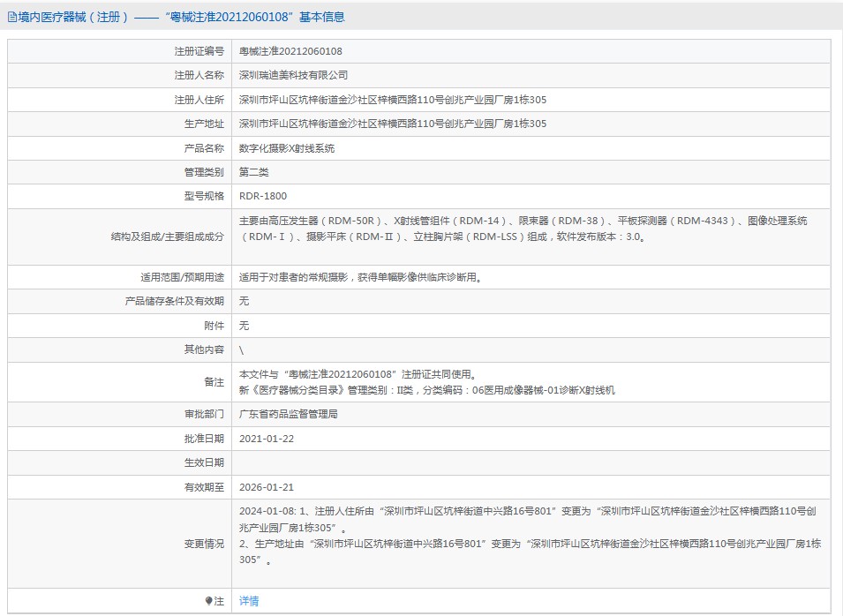Click approval department 广东省药品监督管理局
This screenshot has height=616, width=843.
[288, 414]
